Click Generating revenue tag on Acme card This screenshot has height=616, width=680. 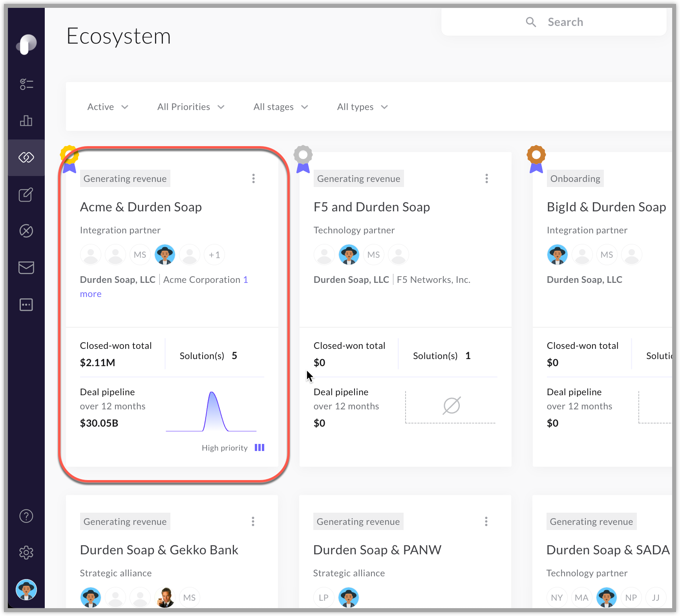click(x=125, y=179)
